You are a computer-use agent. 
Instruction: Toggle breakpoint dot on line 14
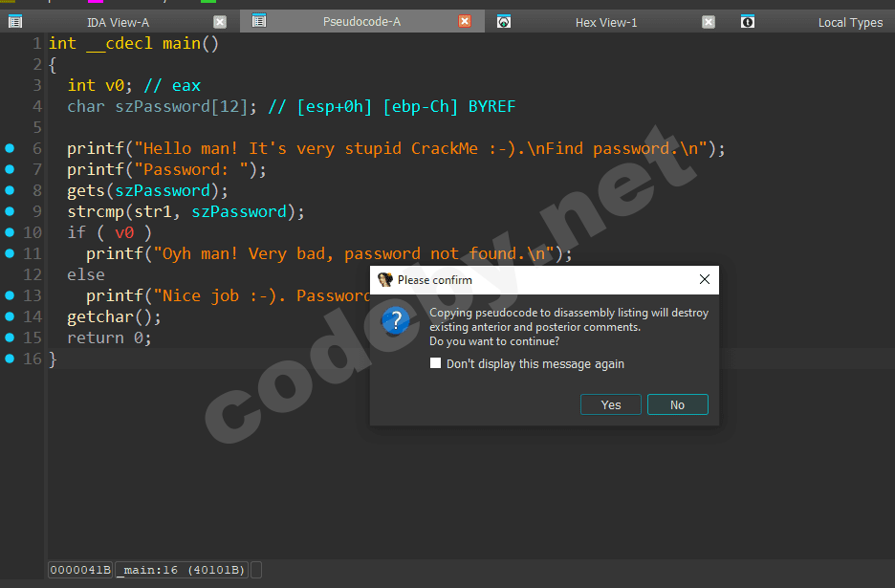click(x=10, y=316)
